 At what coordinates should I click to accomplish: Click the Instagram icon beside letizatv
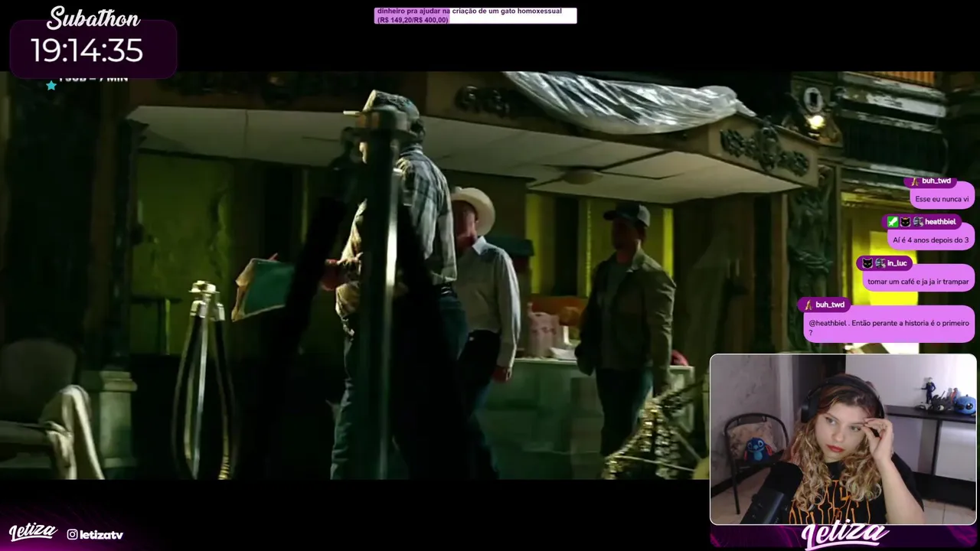[x=72, y=535]
